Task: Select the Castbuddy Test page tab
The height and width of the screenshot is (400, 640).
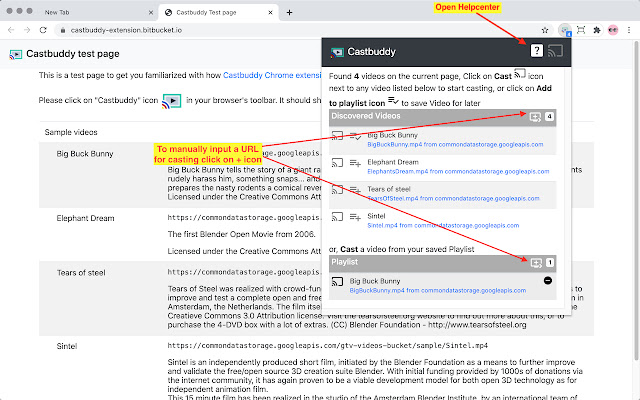Action: pos(218,12)
